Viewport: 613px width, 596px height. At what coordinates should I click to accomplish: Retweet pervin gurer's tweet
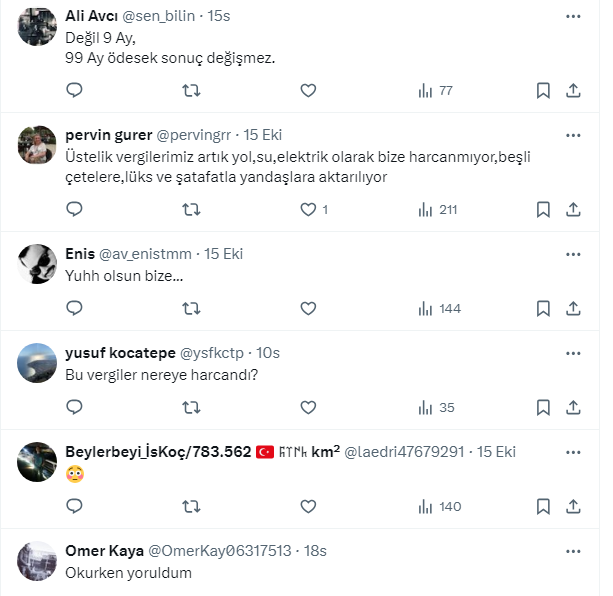click(190, 209)
